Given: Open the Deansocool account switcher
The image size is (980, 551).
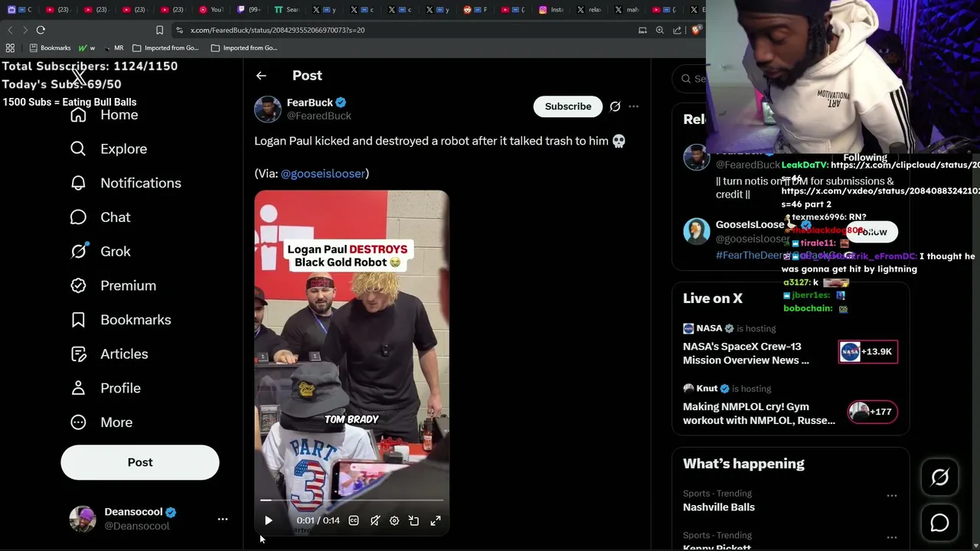Looking at the screenshot, I should 148,519.
